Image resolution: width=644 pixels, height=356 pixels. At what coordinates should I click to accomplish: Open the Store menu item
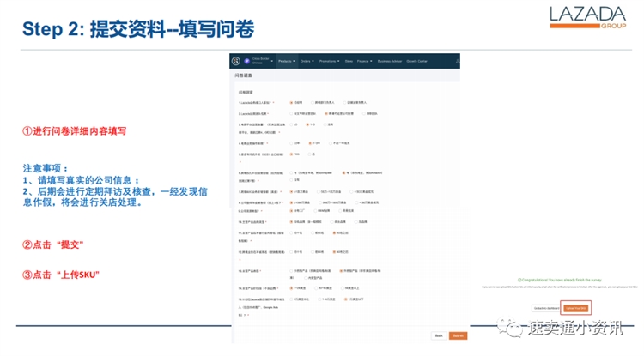(349, 61)
